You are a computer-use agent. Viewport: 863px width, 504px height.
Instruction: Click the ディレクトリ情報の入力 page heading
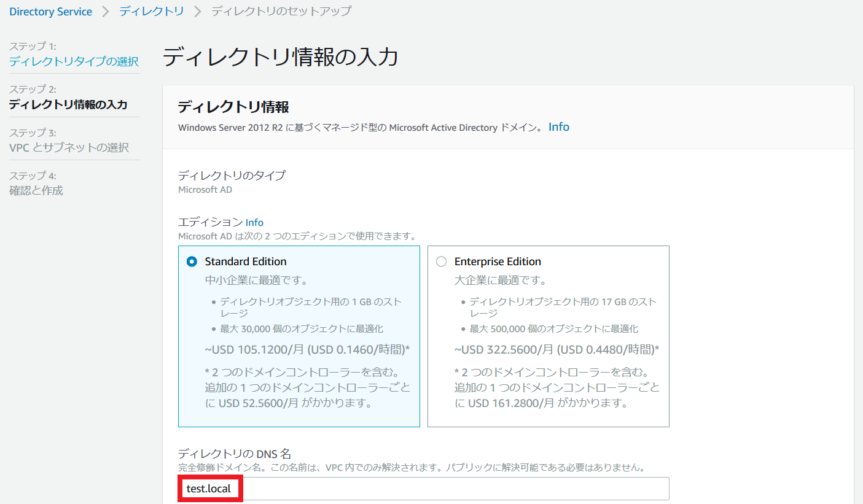(x=281, y=57)
